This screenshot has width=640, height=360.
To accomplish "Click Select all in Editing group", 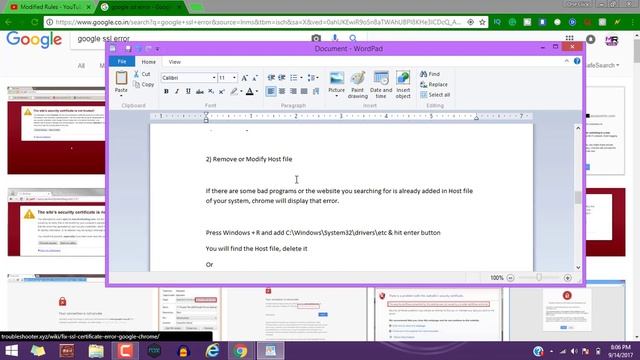I will 435,95.
